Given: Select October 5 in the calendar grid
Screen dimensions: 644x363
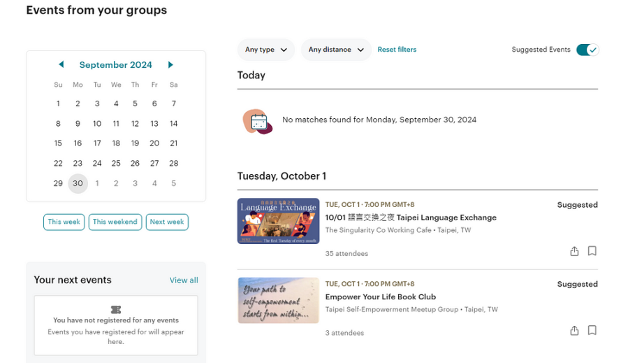Looking at the screenshot, I should [174, 183].
